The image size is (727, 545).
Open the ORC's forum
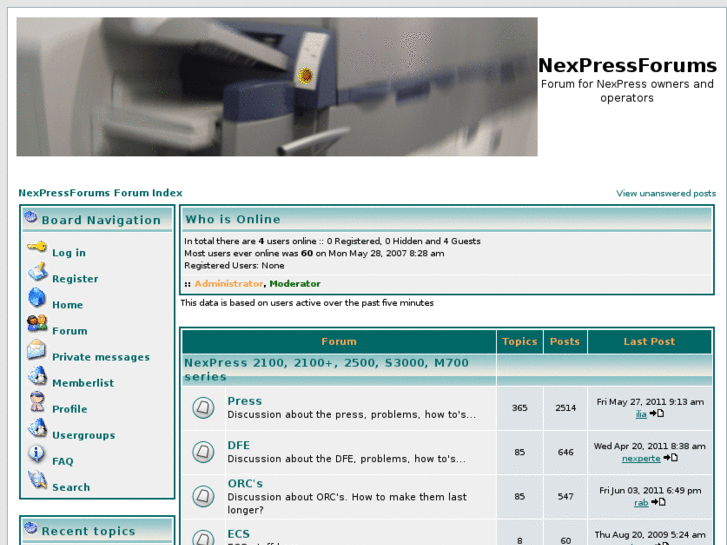(x=245, y=483)
